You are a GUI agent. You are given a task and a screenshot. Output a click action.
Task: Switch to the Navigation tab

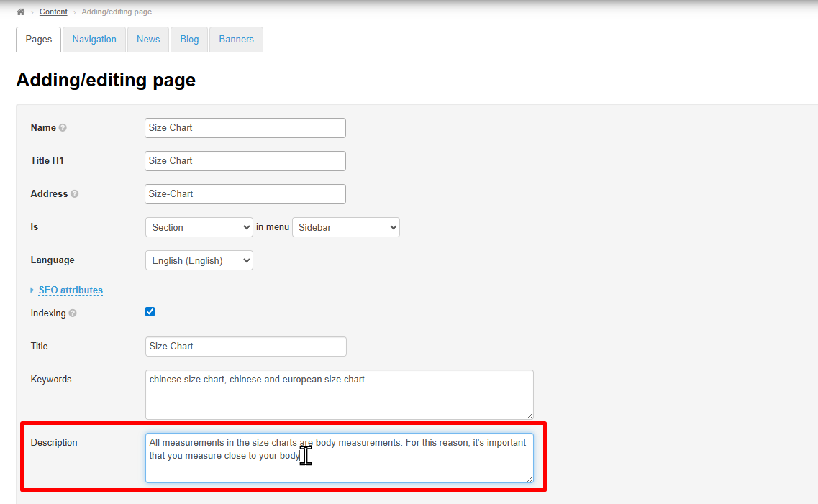[94, 40]
